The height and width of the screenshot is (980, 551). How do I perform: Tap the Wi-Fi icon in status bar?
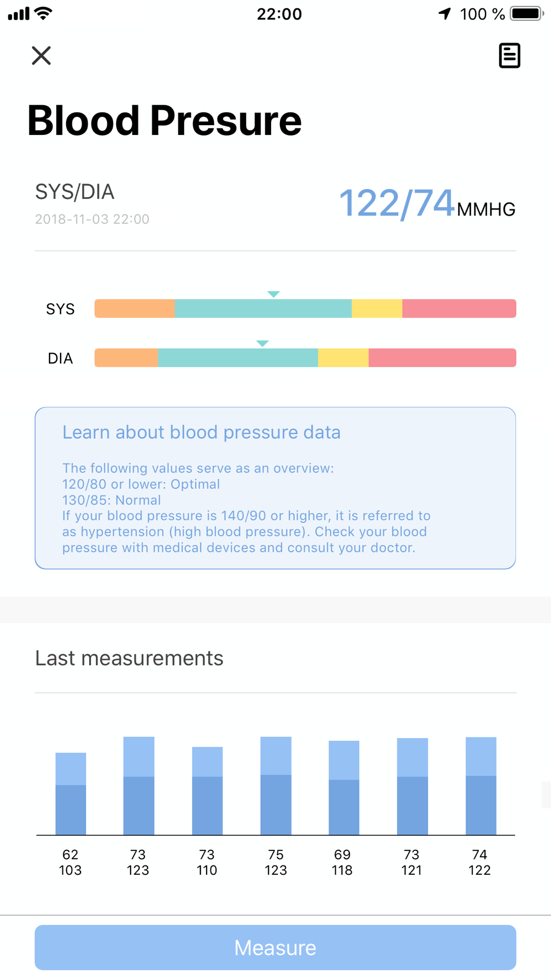(43, 13)
